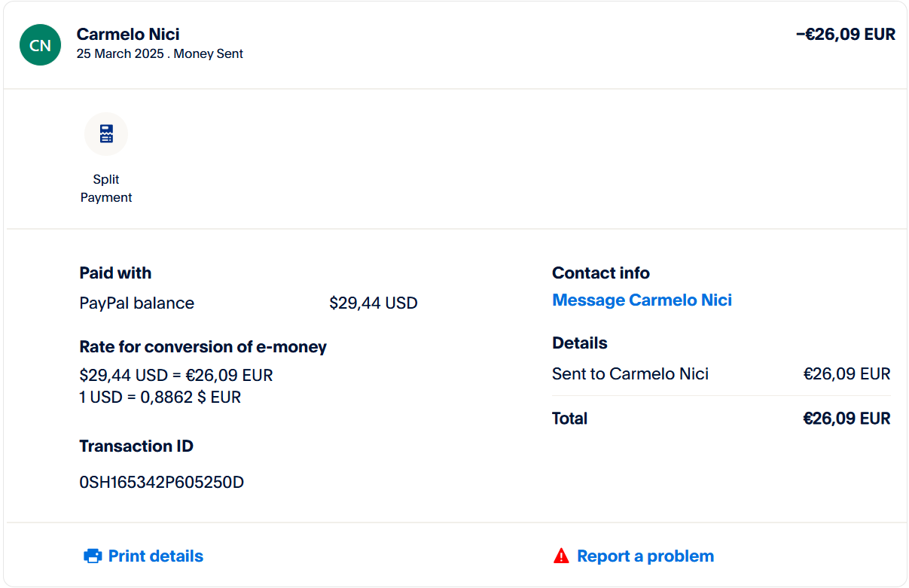Click the Transaction ID heading
This screenshot has width=909, height=588.
pos(136,446)
